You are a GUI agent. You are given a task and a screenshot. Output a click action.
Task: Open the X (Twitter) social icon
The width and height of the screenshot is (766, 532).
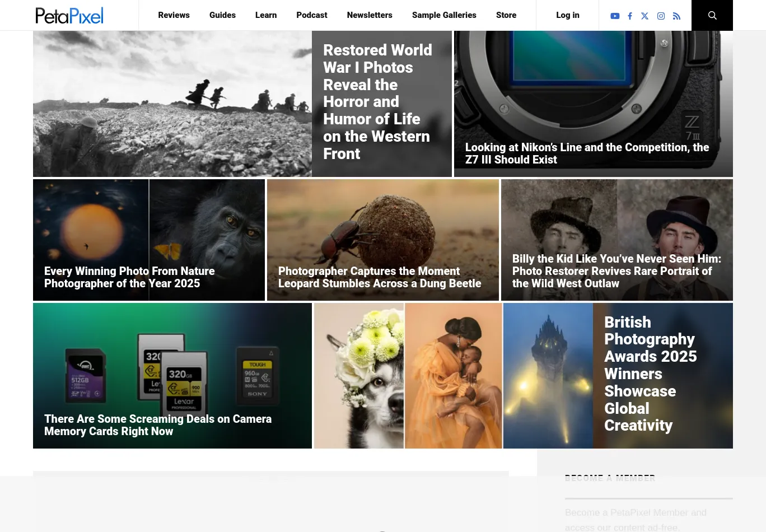[x=645, y=16]
